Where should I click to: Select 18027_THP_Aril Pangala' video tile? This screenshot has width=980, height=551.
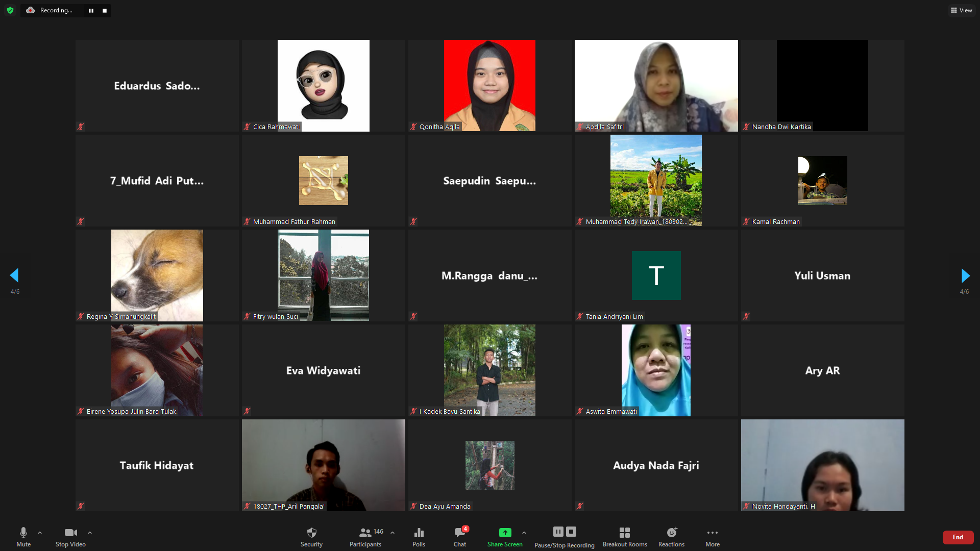click(x=324, y=465)
